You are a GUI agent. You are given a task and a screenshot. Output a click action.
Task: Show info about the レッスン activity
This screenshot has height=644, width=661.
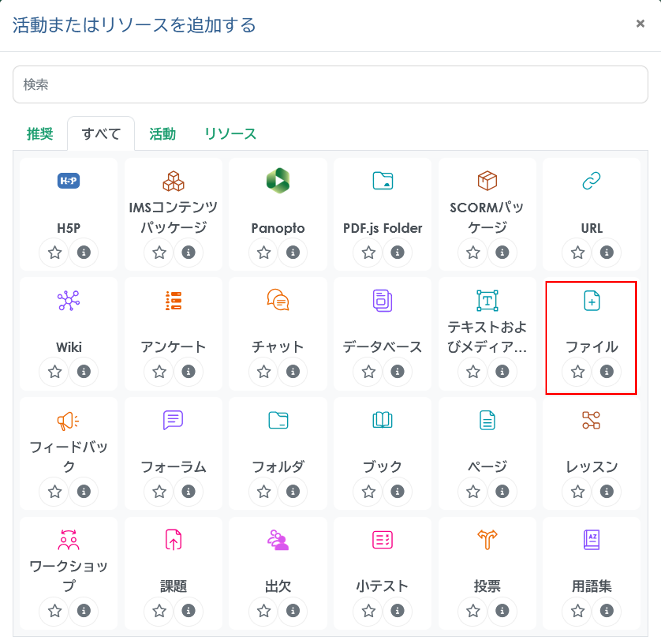[606, 492]
